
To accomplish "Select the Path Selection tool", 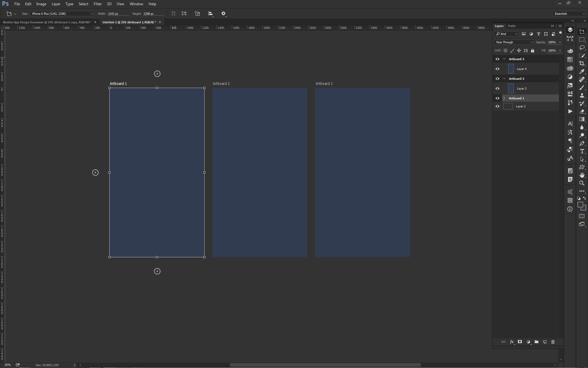I will (x=582, y=159).
